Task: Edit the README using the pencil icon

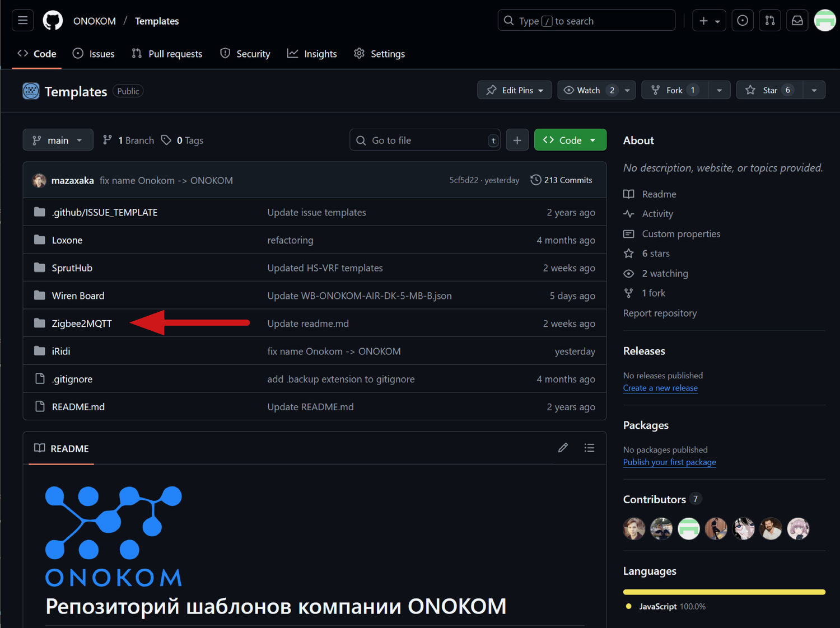Action: 563,448
